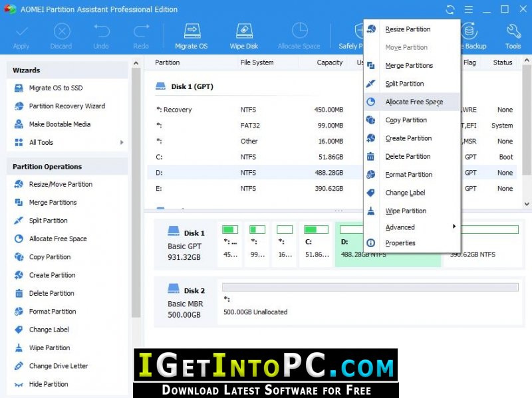Expand the All Tools submenu arrow
532x398 pixels.
pyautogui.click(x=122, y=142)
